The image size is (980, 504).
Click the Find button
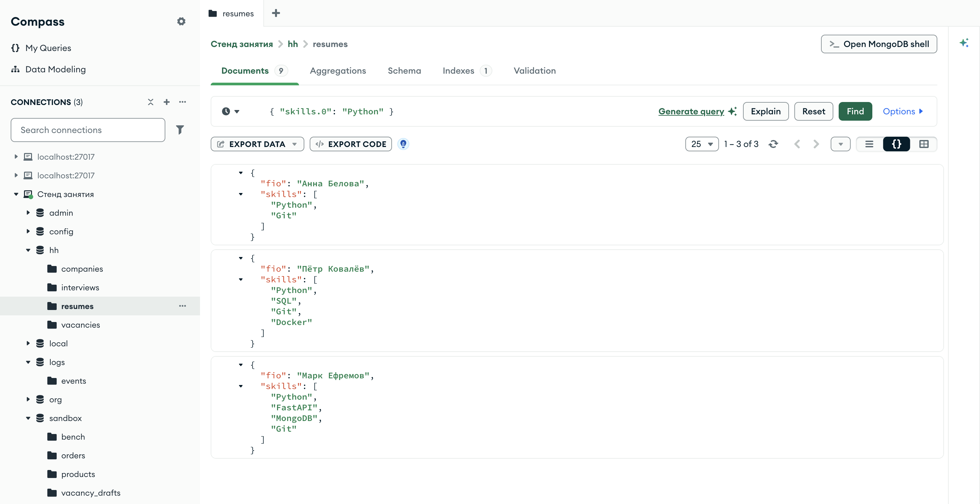tap(855, 111)
